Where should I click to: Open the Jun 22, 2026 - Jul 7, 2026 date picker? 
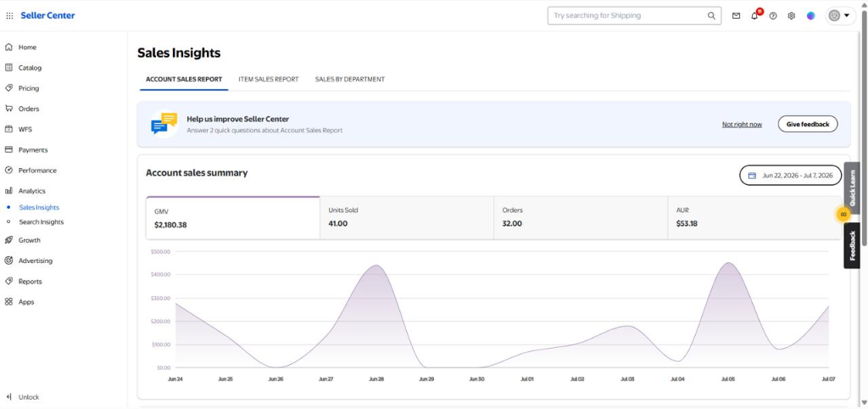pos(791,175)
